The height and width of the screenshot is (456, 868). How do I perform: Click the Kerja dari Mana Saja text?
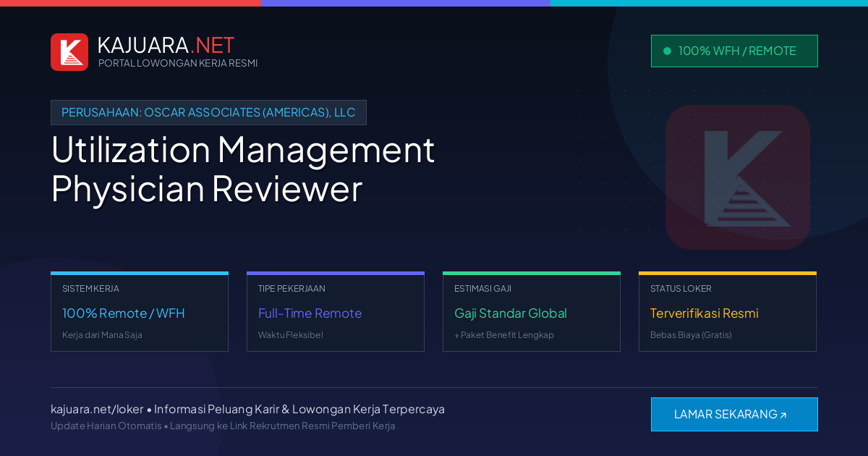pos(102,335)
